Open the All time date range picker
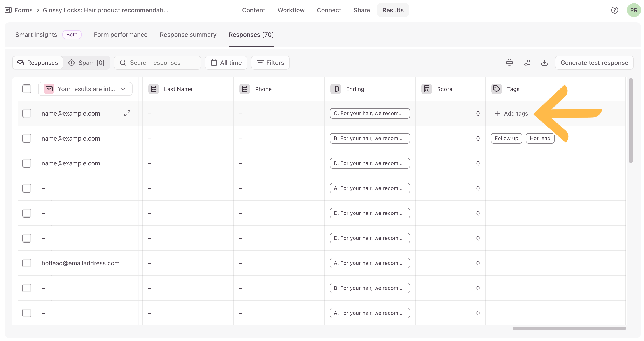 coord(226,63)
